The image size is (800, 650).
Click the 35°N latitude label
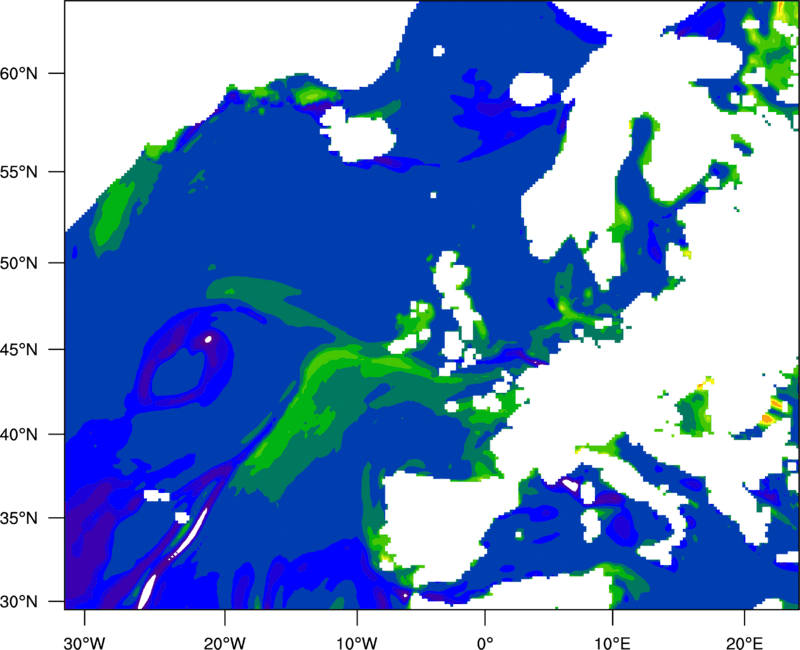point(19,518)
